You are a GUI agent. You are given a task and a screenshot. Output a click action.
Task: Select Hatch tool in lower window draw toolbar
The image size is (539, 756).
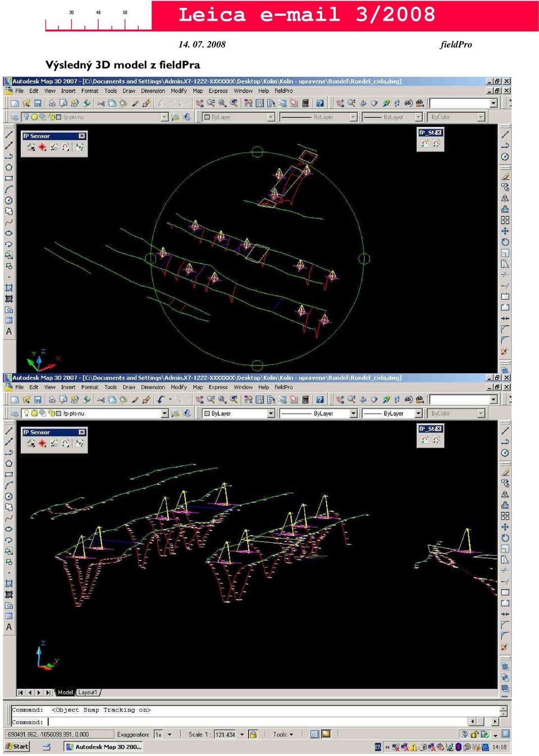tap(9, 584)
